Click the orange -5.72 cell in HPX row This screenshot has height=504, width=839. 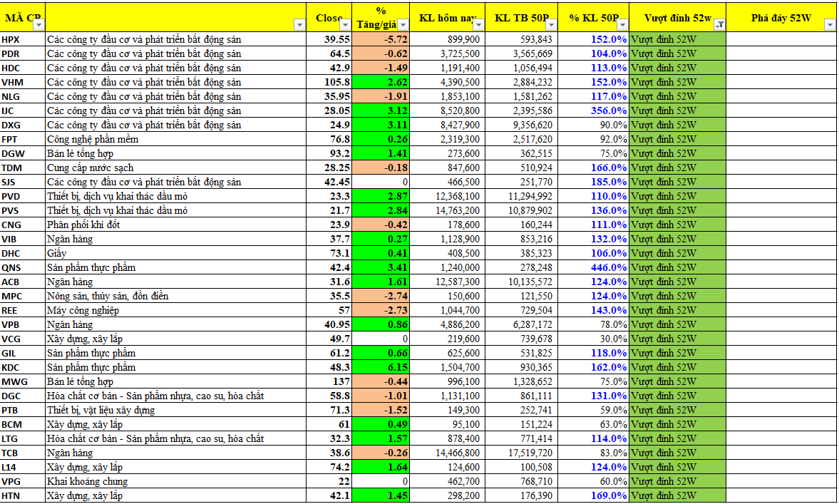[x=381, y=39]
